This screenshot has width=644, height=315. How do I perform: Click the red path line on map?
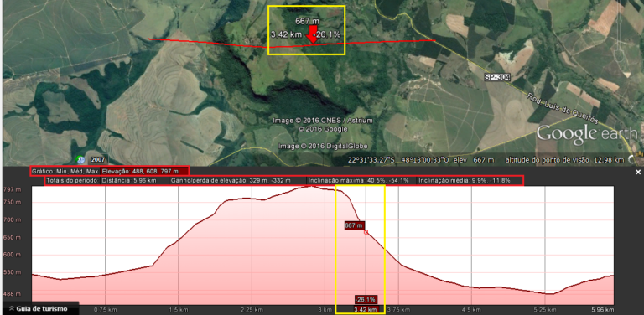click(292, 43)
